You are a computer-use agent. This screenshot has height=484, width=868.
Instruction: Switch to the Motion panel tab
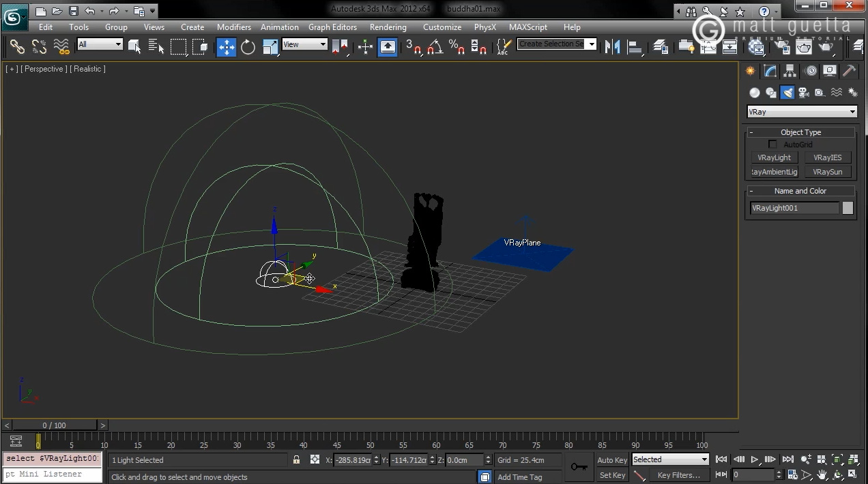tap(810, 71)
